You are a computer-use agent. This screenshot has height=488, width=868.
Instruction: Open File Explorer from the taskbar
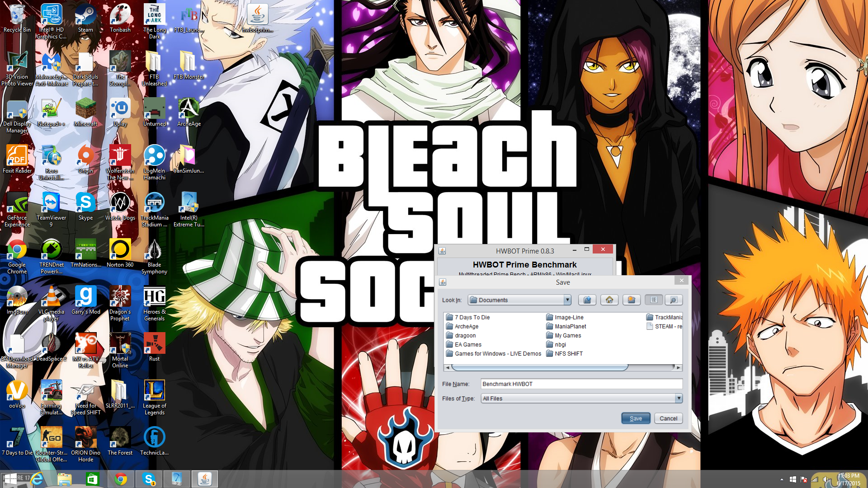(65, 479)
